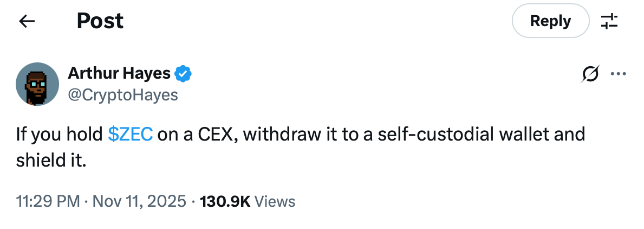Open the reply sort and filter icon
Image resolution: width=644 pixels, height=229 pixels.
(609, 22)
